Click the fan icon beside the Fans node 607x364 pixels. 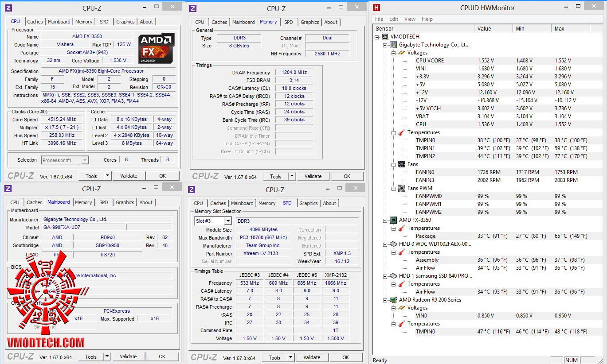(402, 164)
